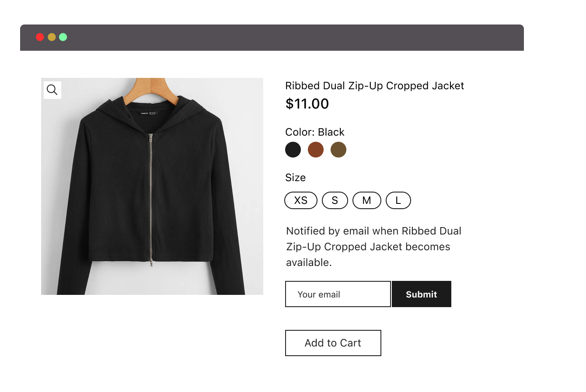The height and width of the screenshot is (392, 586).
Task: Pick size M option
Action: [x=367, y=200]
